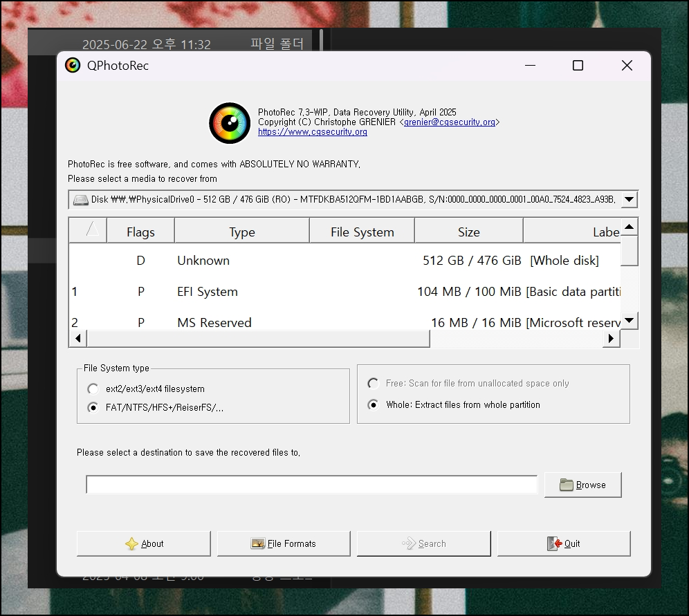Viewport: 689px width, 616px height.
Task: Open the About dialog button
Action: tap(144, 543)
